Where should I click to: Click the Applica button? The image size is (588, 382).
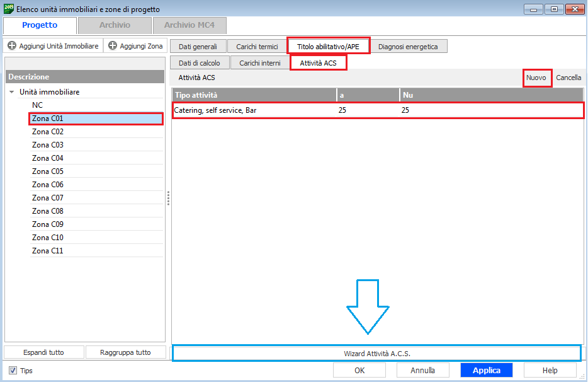coord(486,370)
